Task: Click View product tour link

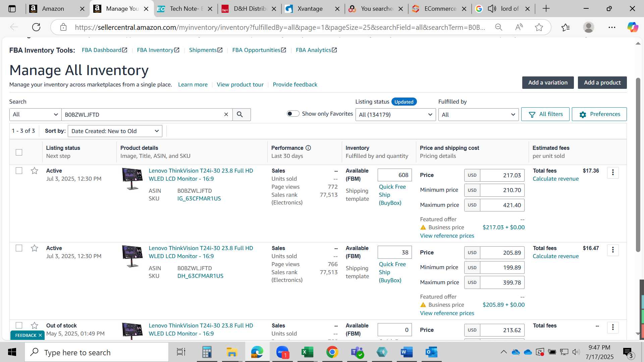Action: (240, 84)
